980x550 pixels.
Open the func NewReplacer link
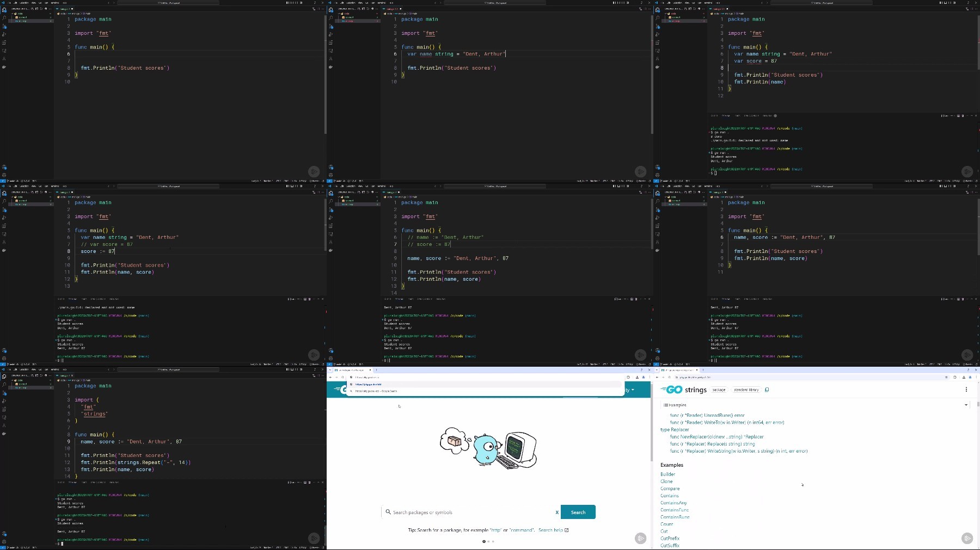716,436
